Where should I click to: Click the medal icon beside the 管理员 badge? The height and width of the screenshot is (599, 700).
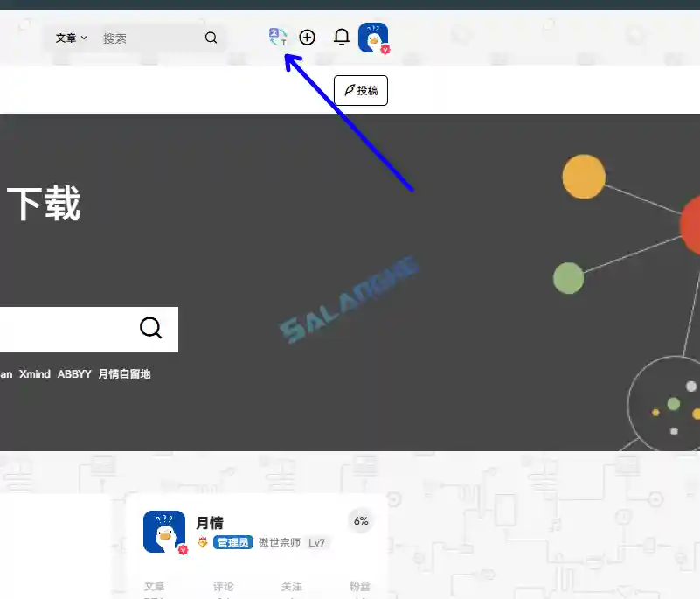click(x=200, y=542)
